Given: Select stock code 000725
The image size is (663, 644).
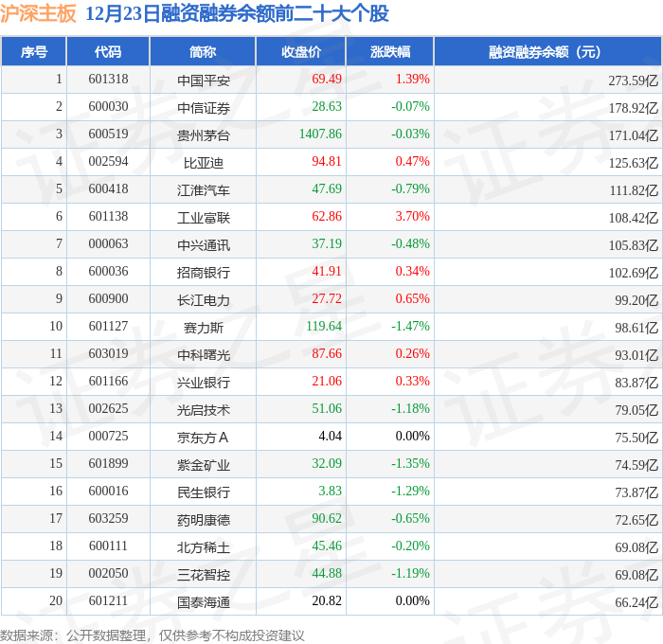Looking at the screenshot, I should [x=108, y=437].
